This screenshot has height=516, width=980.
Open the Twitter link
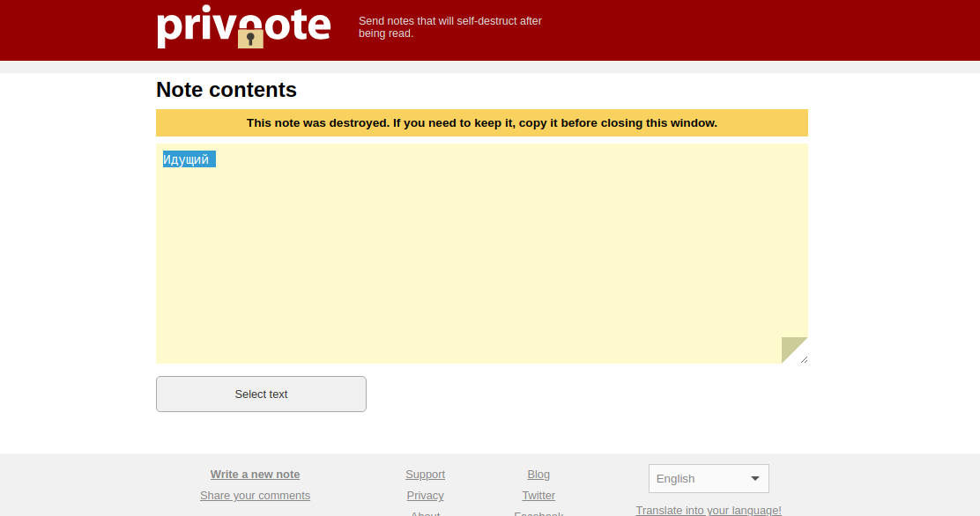coord(538,496)
